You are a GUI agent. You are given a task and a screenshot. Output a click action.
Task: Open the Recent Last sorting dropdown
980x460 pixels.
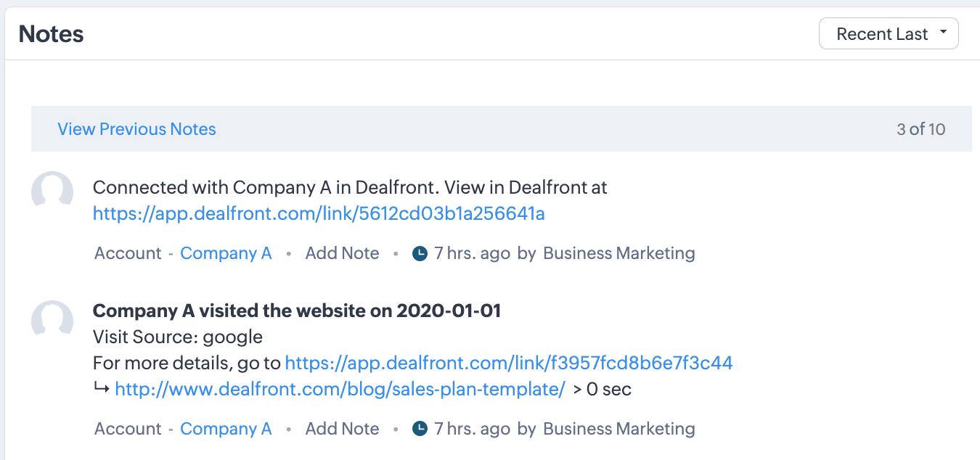(x=888, y=33)
